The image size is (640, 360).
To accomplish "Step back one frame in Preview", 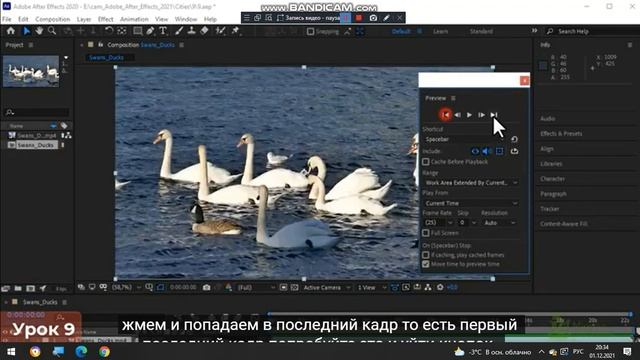I will coord(458,115).
